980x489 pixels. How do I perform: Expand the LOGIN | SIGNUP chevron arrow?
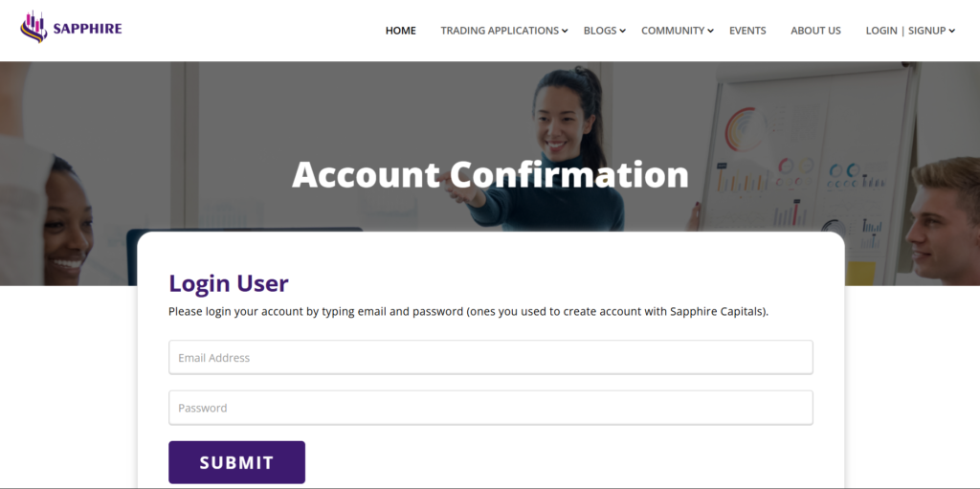coord(952,32)
